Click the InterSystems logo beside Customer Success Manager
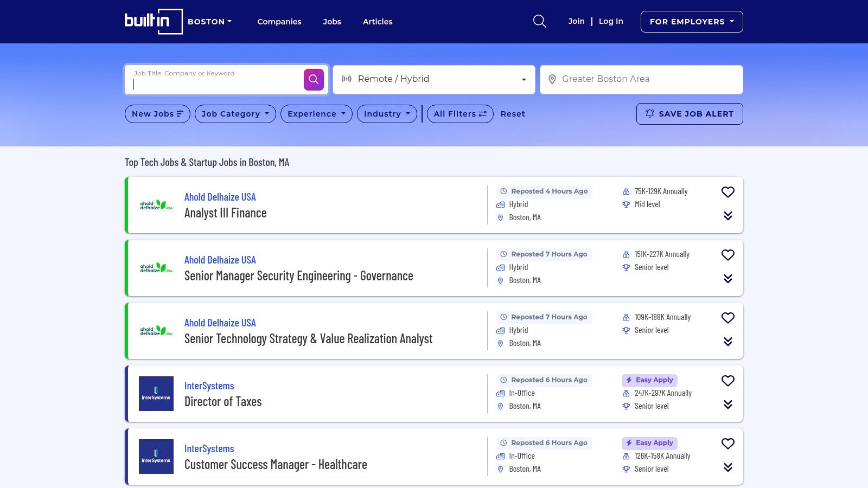This screenshot has height=488, width=868. click(156, 457)
